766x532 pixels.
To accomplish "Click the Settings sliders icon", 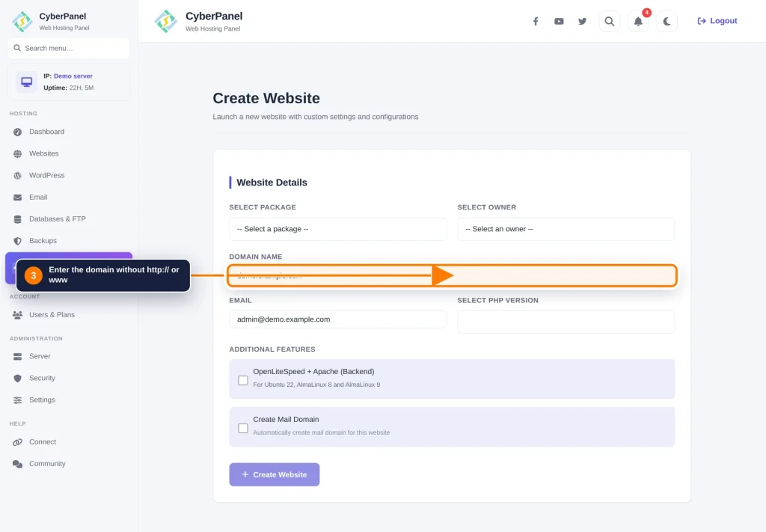I will (x=18, y=400).
